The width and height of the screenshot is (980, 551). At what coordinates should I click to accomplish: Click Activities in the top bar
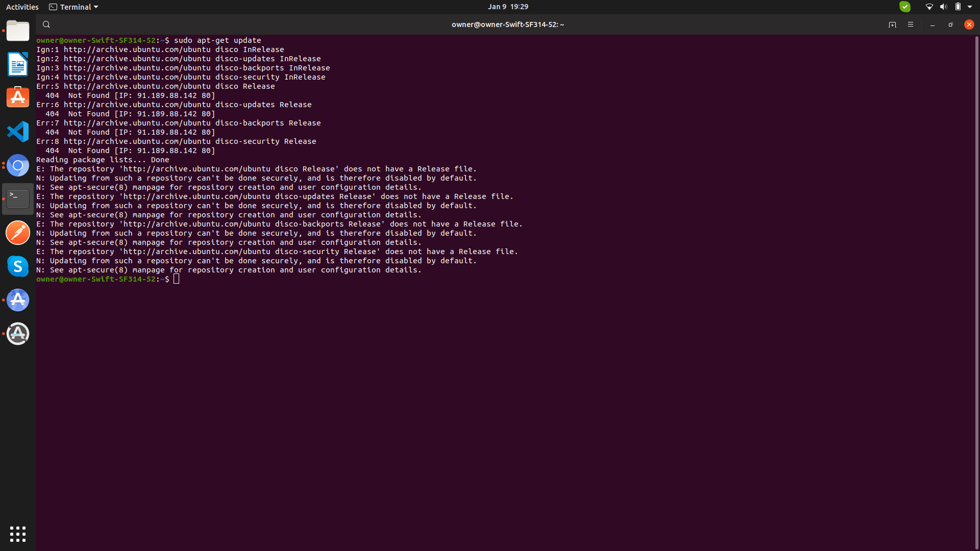tap(22, 7)
